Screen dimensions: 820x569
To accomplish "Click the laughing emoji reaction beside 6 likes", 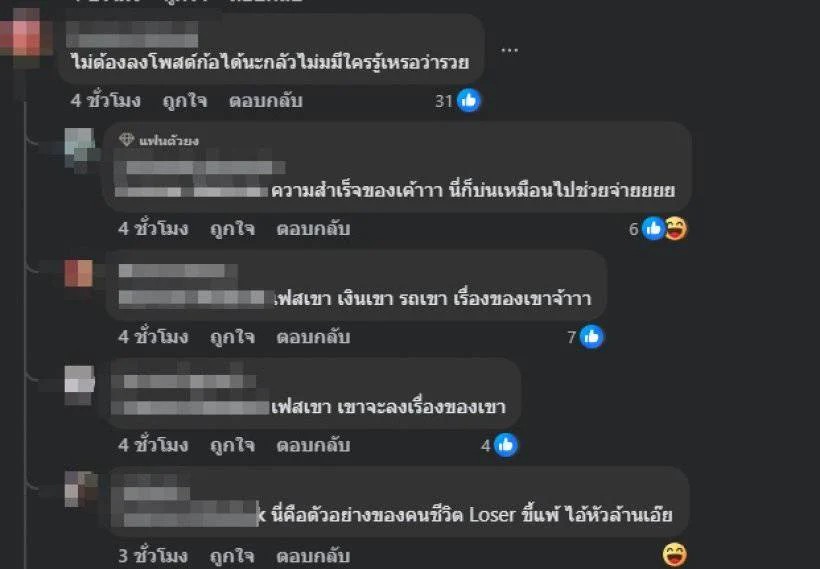I will (676, 229).
